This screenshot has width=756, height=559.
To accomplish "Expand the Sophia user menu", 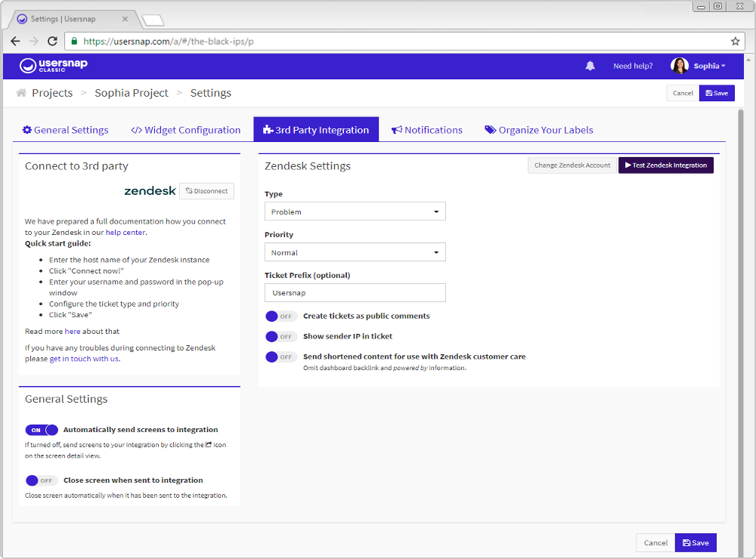I will [709, 66].
